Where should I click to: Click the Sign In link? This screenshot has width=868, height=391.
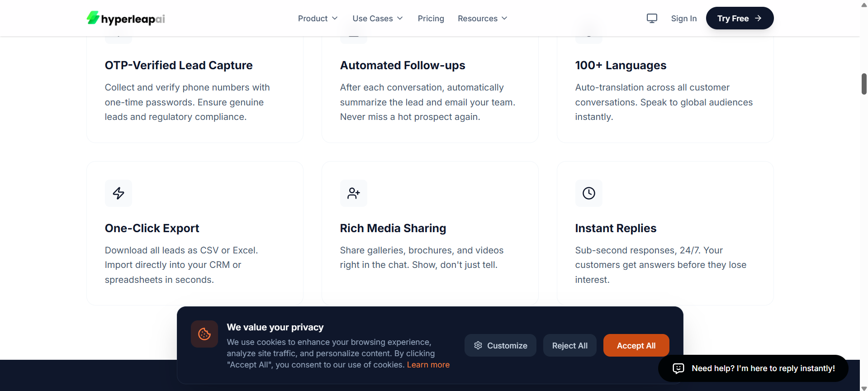(684, 18)
